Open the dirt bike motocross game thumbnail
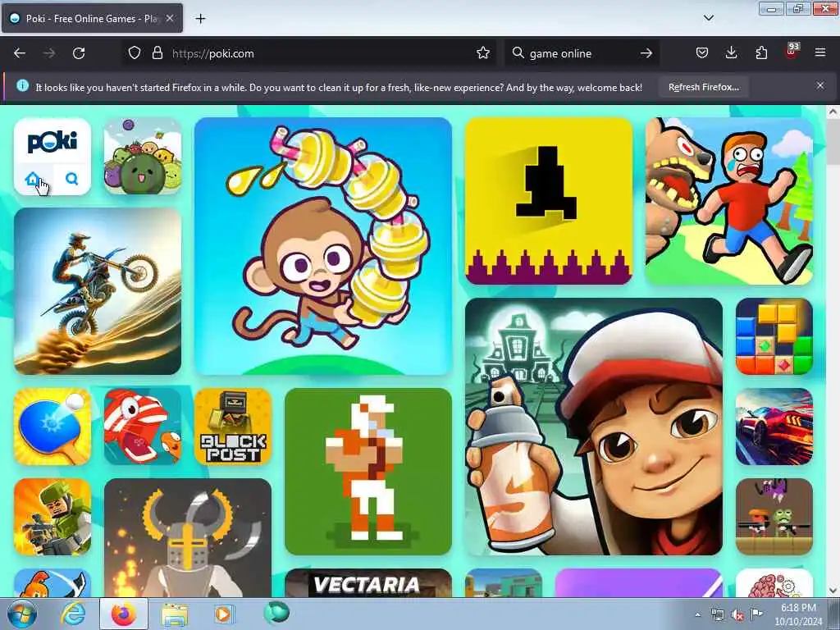Image resolution: width=840 pixels, height=630 pixels. click(98, 291)
